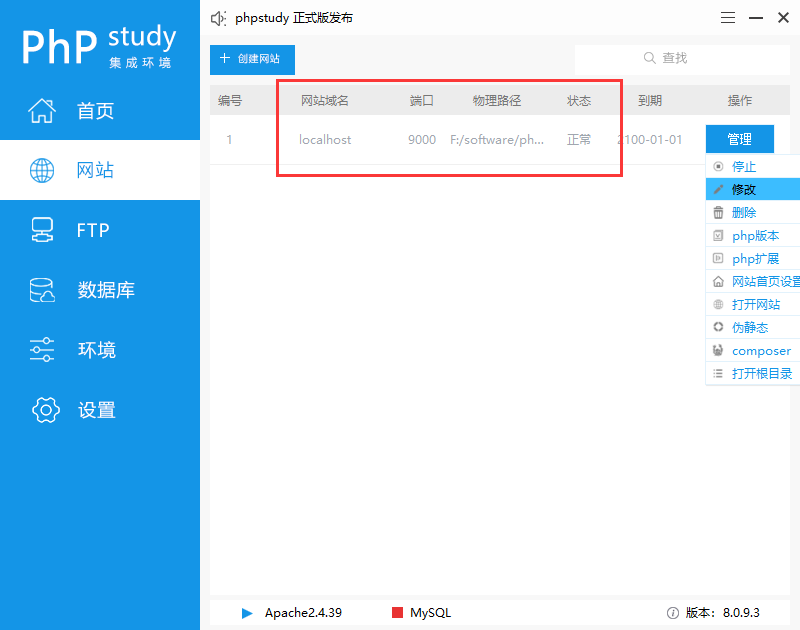Viewport: 800px width, 630px height.
Task: Click the MySQL status indicator icon
Action: (397, 612)
